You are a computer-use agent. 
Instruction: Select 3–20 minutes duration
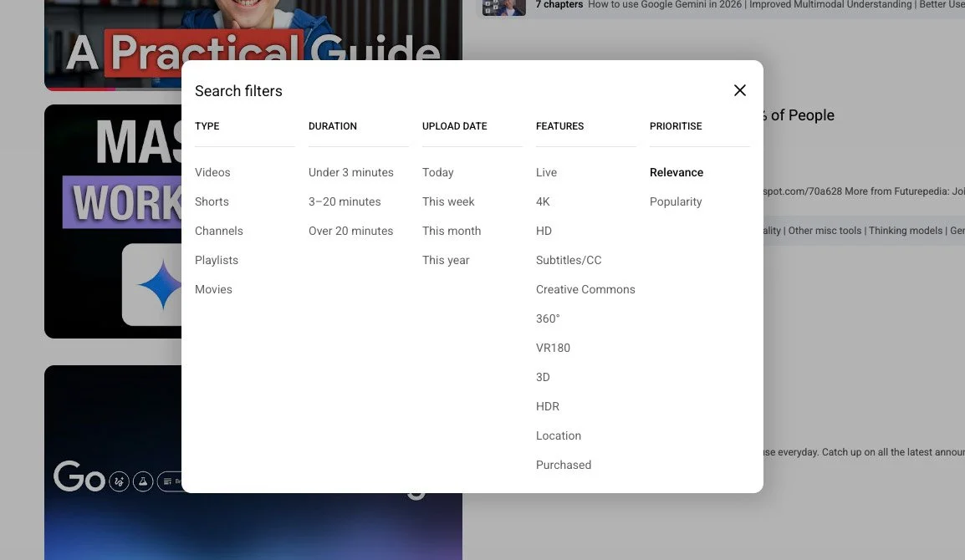point(345,201)
